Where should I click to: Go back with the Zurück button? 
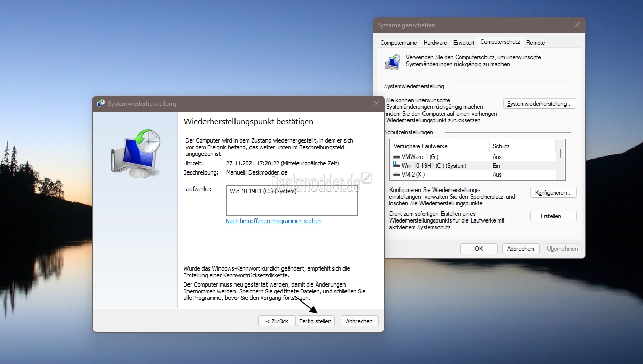[x=277, y=321]
